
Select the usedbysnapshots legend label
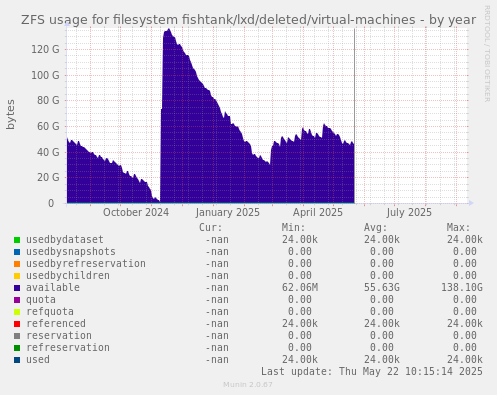click(x=71, y=251)
